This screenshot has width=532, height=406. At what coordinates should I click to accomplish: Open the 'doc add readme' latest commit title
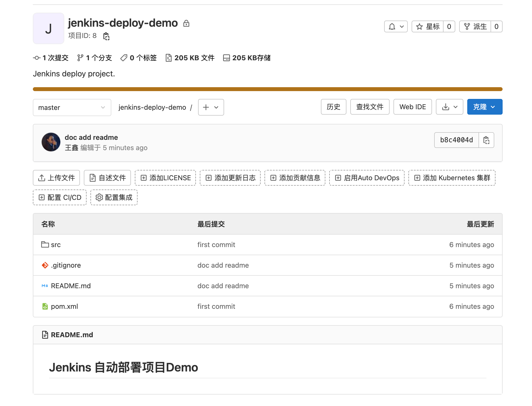pyautogui.click(x=91, y=137)
